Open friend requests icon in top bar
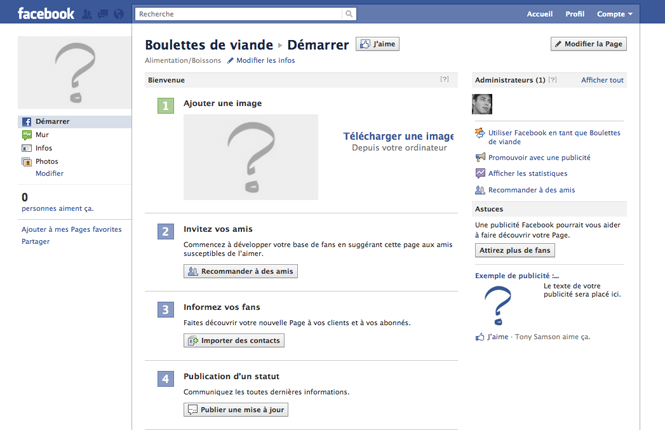 (x=87, y=14)
